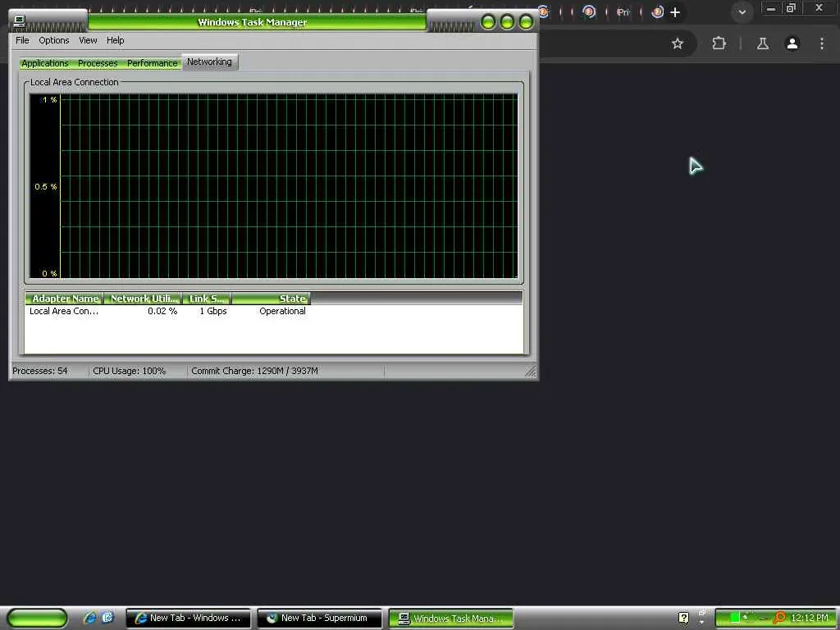Minimize Task Manager with the first green orb

(488, 22)
